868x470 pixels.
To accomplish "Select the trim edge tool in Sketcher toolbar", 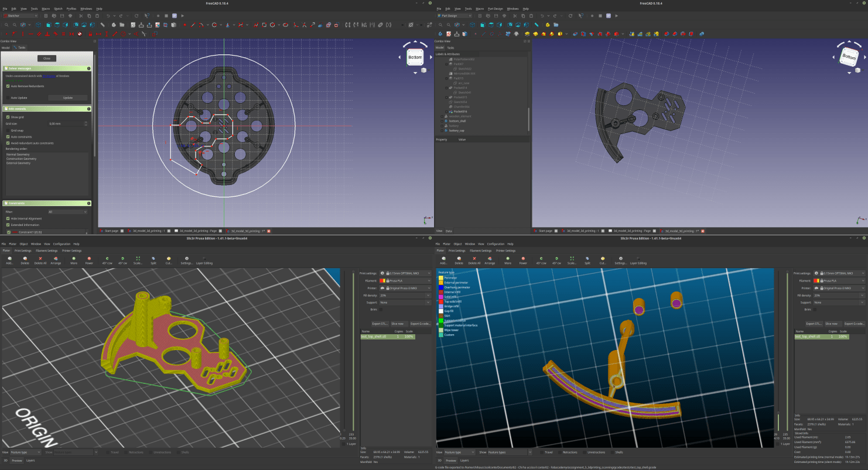I will click(x=304, y=25).
